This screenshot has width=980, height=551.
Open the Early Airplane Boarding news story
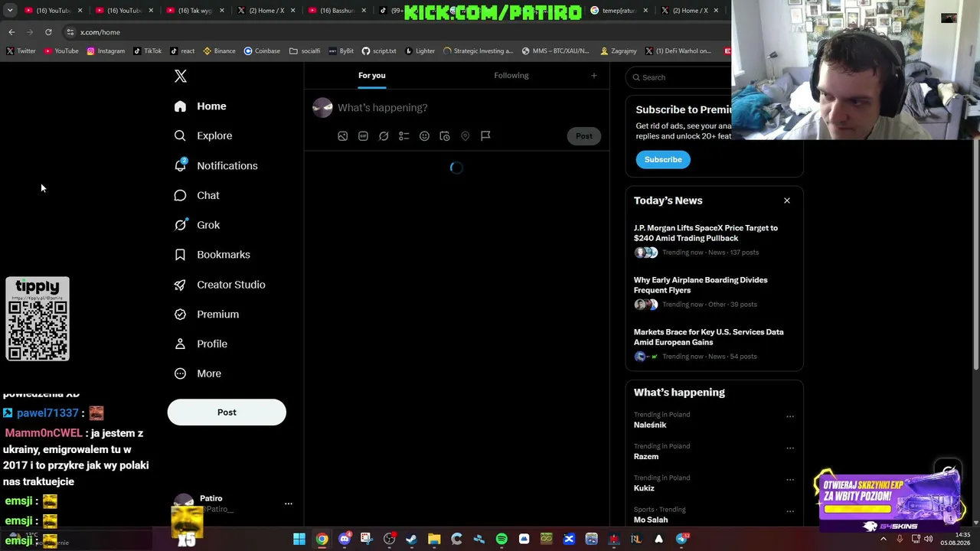tap(714, 292)
